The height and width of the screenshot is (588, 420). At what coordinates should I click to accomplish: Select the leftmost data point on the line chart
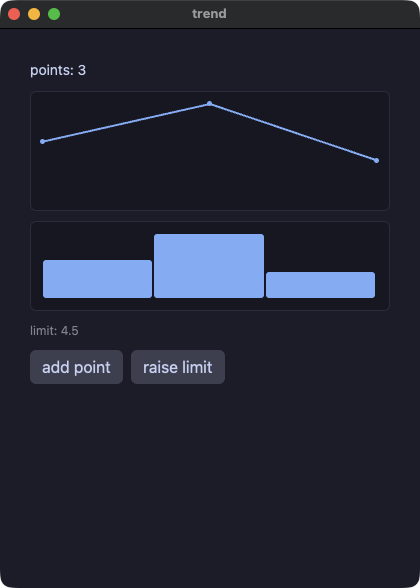click(42, 141)
